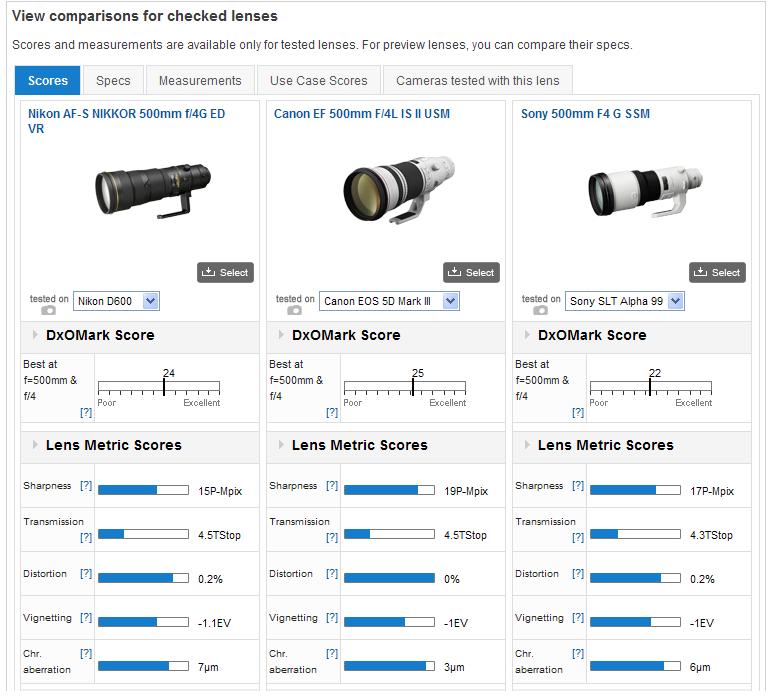Open Sony Distortion help [?]
Screen dimensions: 772x697
click(578, 573)
